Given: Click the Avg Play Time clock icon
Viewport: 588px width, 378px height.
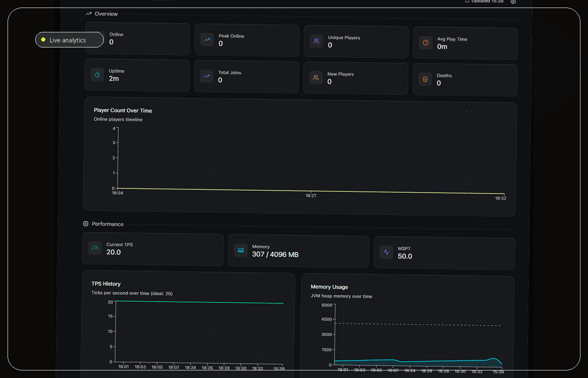Looking at the screenshot, I should pyautogui.click(x=425, y=42).
